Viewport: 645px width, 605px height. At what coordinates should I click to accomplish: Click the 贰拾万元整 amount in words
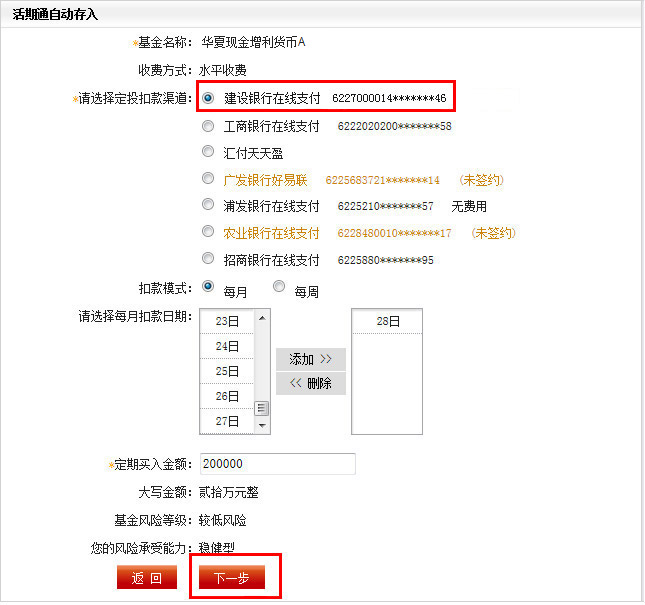click(229, 492)
